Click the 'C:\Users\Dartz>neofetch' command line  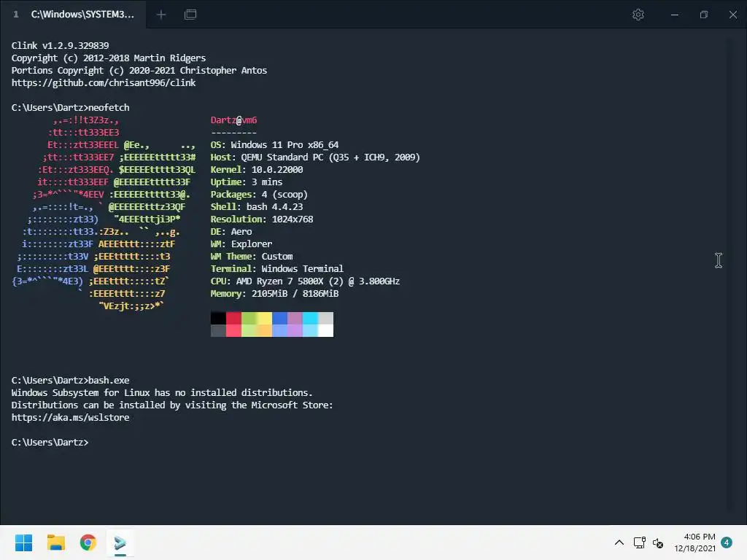point(71,108)
